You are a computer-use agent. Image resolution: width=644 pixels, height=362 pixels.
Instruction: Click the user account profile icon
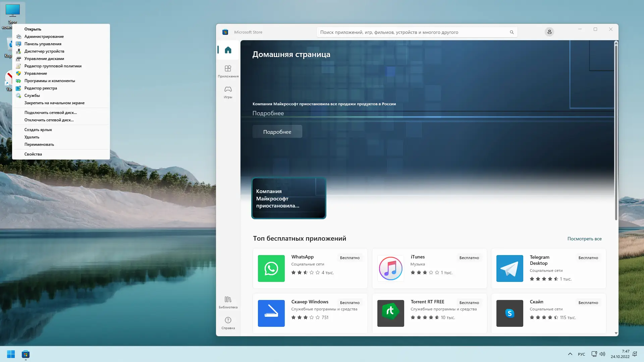pyautogui.click(x=549, y=32)
